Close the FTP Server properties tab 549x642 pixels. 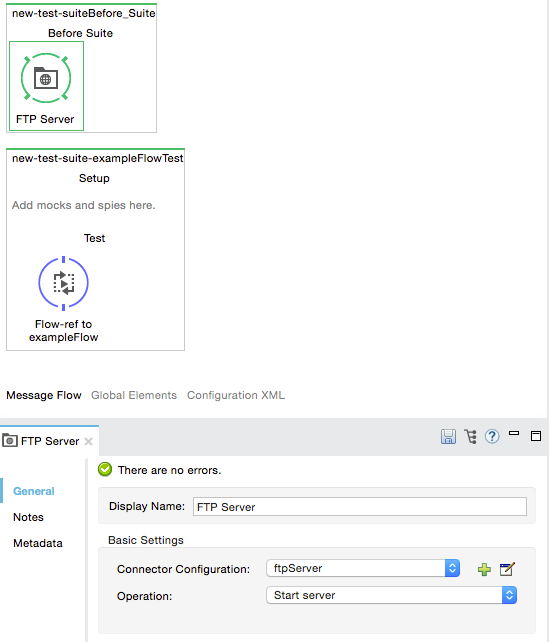pyautogui.click(x=88, y=441)
